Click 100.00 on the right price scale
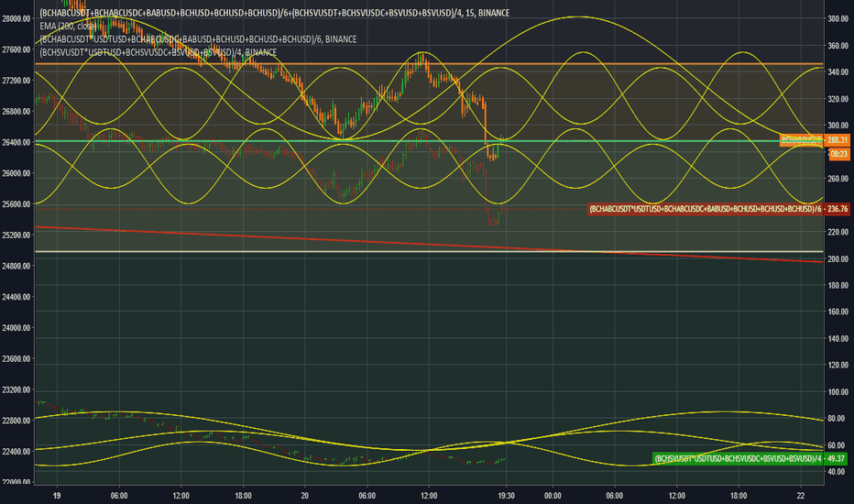The height and width of the screenshot is (504, 854). click(x=838, y=392)
